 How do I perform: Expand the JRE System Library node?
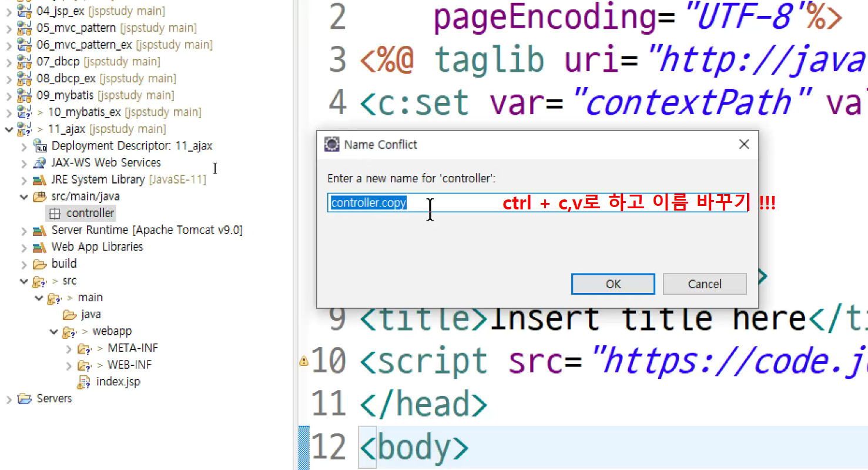24,179
